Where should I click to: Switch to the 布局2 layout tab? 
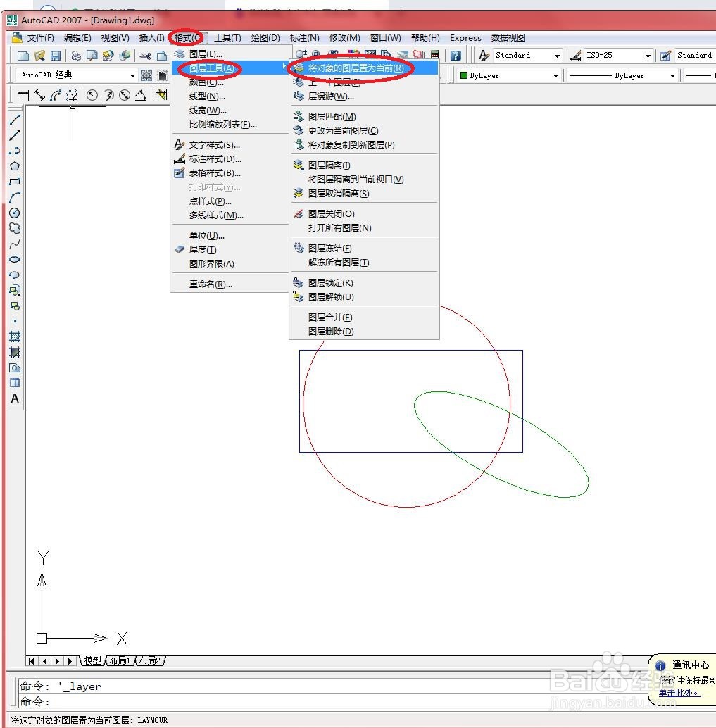(149, 660)
